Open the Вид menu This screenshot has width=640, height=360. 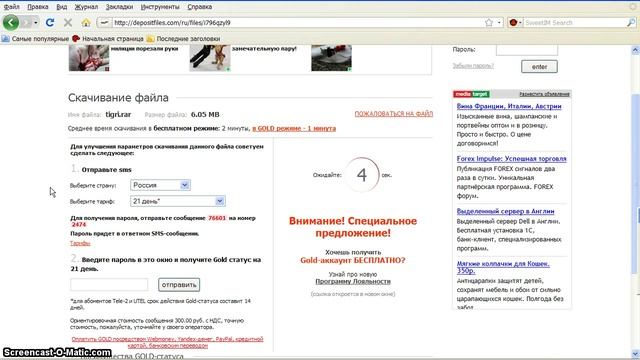62,7
